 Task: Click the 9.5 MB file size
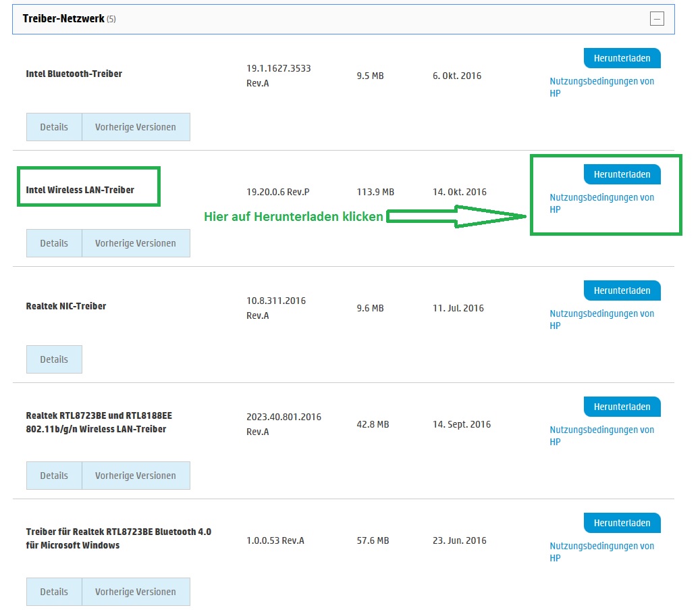(x=370, y=76)
